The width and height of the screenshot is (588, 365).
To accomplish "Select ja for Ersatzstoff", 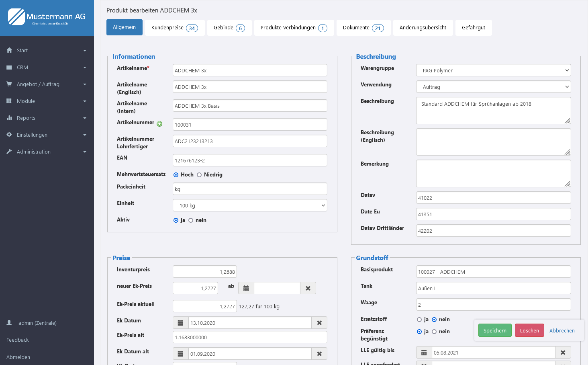I will [x=419, y=320].
